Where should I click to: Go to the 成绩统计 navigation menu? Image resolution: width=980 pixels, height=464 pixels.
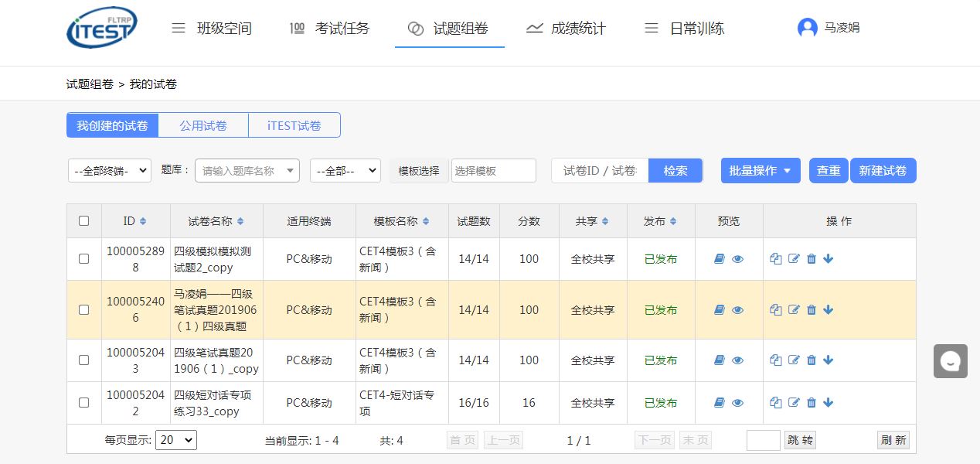tap(567, 29)
